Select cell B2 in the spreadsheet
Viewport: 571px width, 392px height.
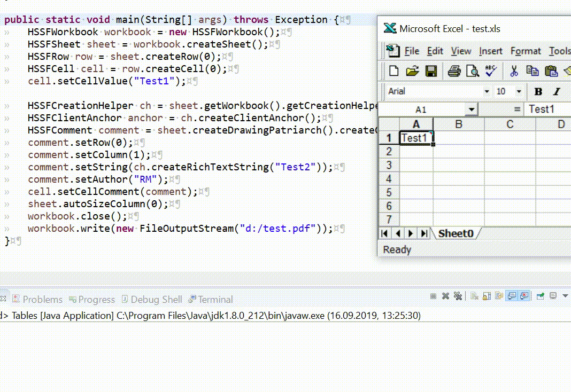coord(458,151)
